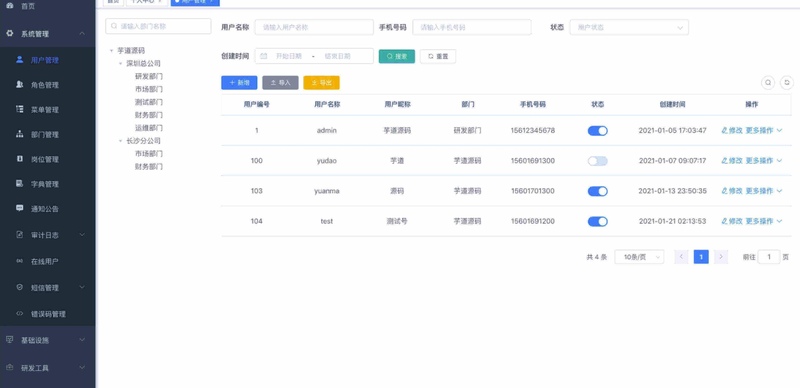Click the 系统管理 gear icon

coord(10,34)
